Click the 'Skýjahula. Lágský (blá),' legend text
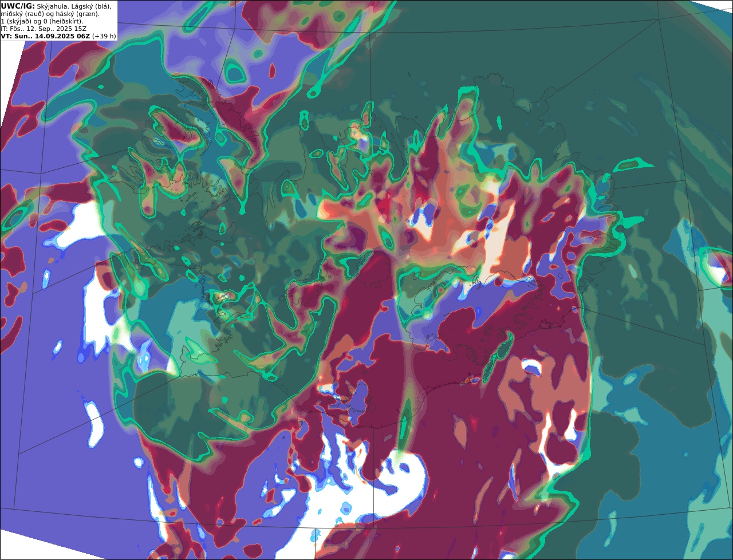733x560 pixels. click(74, 6)
